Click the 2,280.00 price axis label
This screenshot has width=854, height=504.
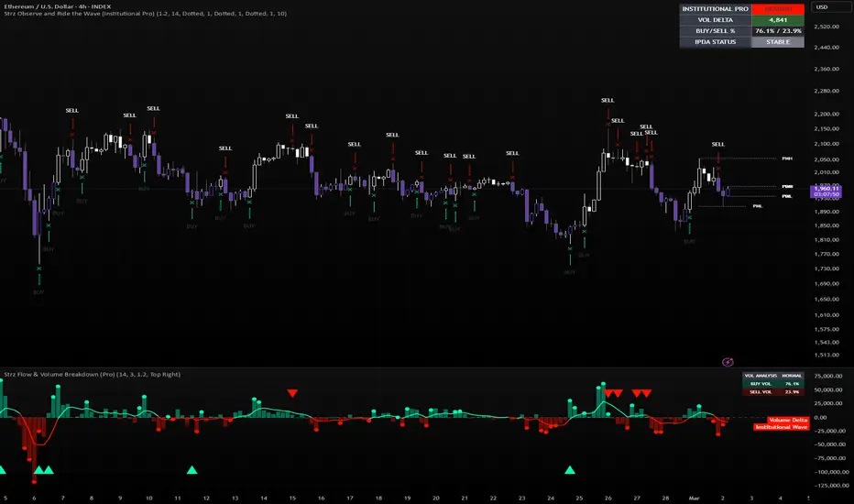pyautogui.click(x=827, y=91)
